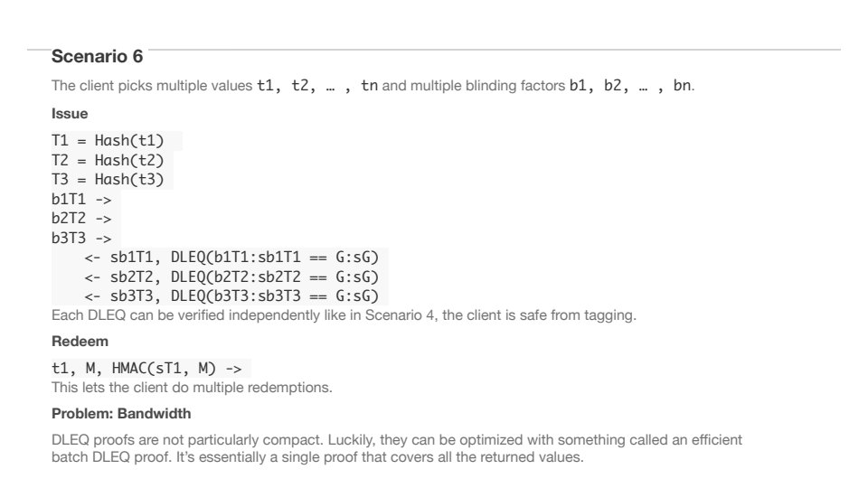Click the Issue subheading
Screen dimensions: 868x488
coord(70,114)
